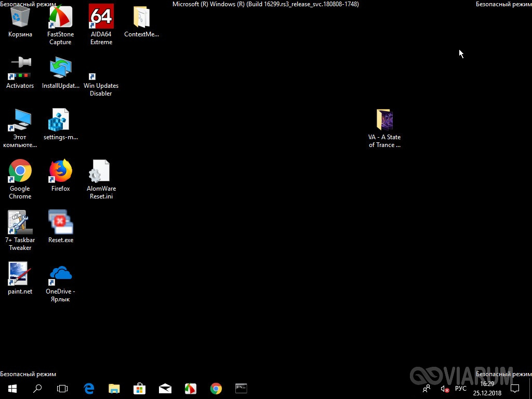Viewport: 532px width, 399px height.
Task: Open Task View from the taskbar
Action: coord(62,388)
